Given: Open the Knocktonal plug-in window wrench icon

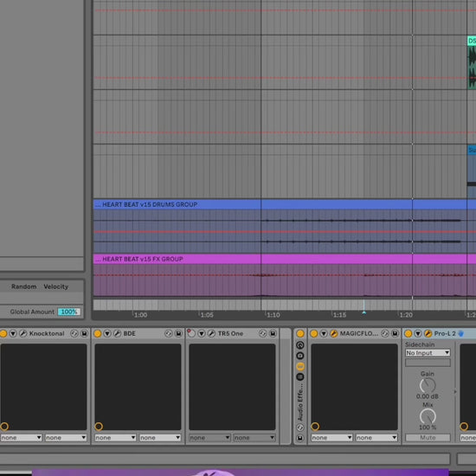Looking at the screenshot, I should pos(23,333).
